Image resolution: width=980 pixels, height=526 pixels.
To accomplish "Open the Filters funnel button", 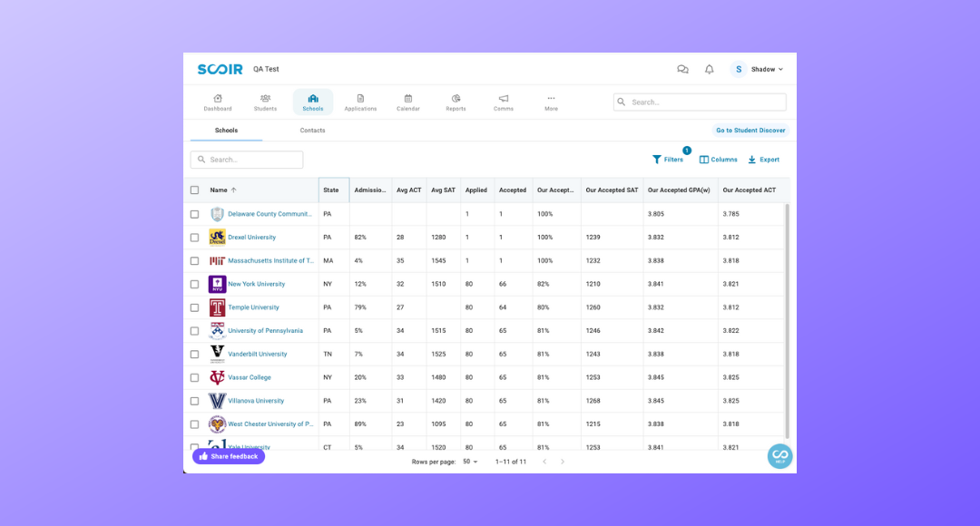I will tap(668, 160).
